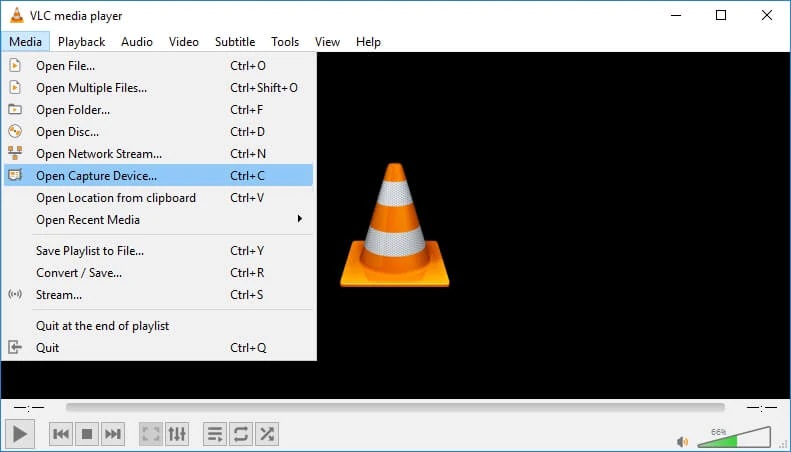Click the Open File icon
This screenshot has width=791, height=452.
coord(15,66)
